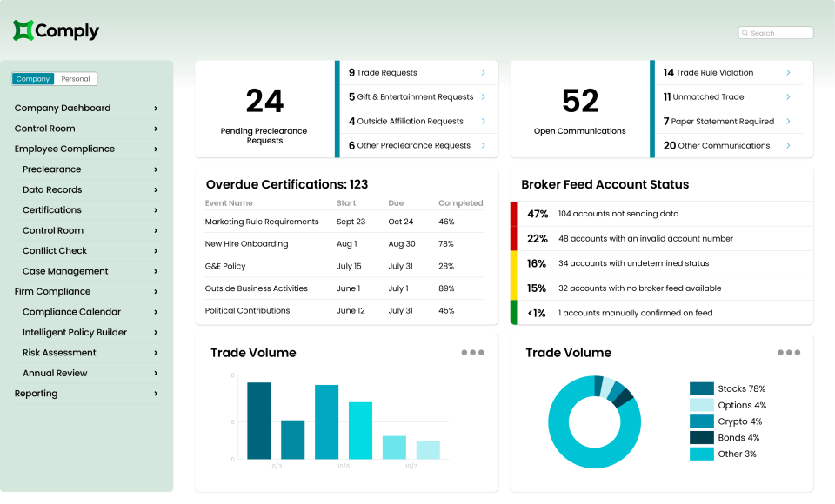Expand the Reporting section chevron
The width and height of the screenshot is (835, 504).
(x=156, y=394)
